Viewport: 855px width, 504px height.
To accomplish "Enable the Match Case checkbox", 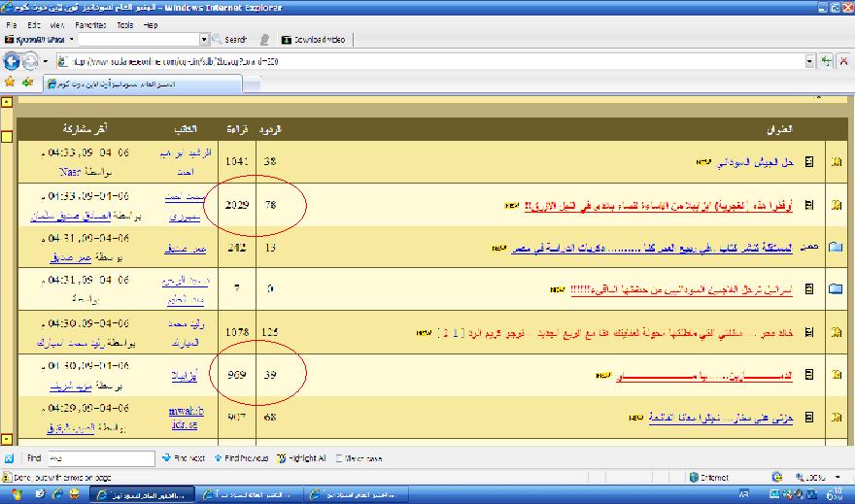I will pos(340,457).
